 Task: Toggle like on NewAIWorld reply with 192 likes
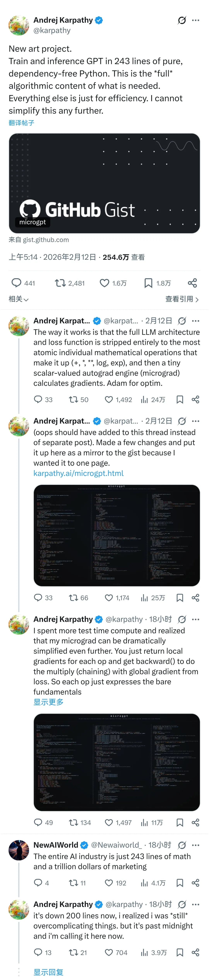coord(109,883)
